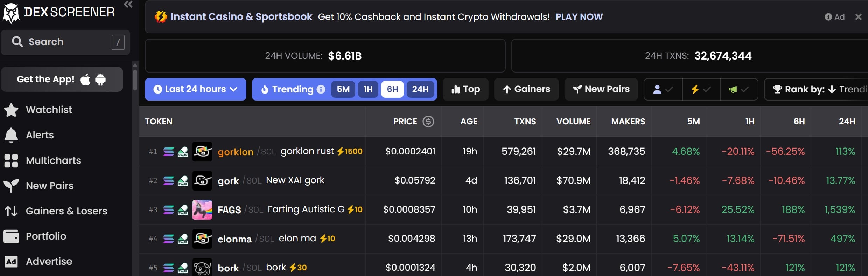Sort by AGE column header
868x276 pixels.
coord(469,122)
